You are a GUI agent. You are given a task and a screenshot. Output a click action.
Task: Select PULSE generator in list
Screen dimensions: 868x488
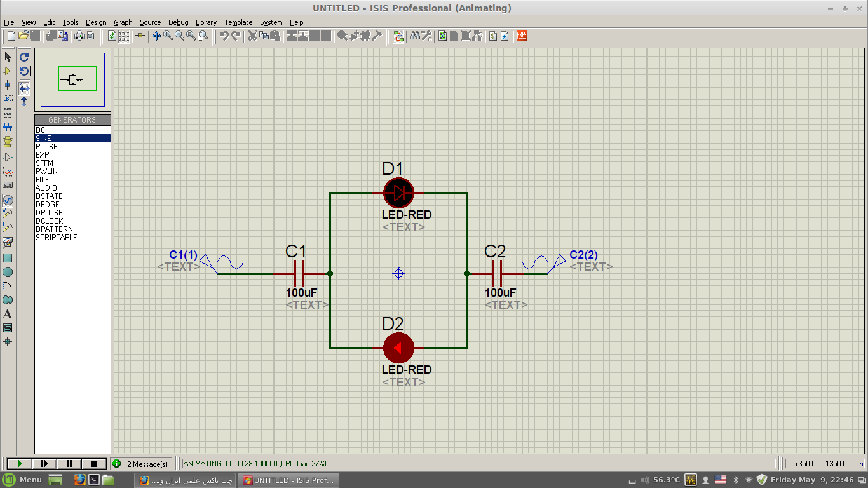[x=73, y=147]
